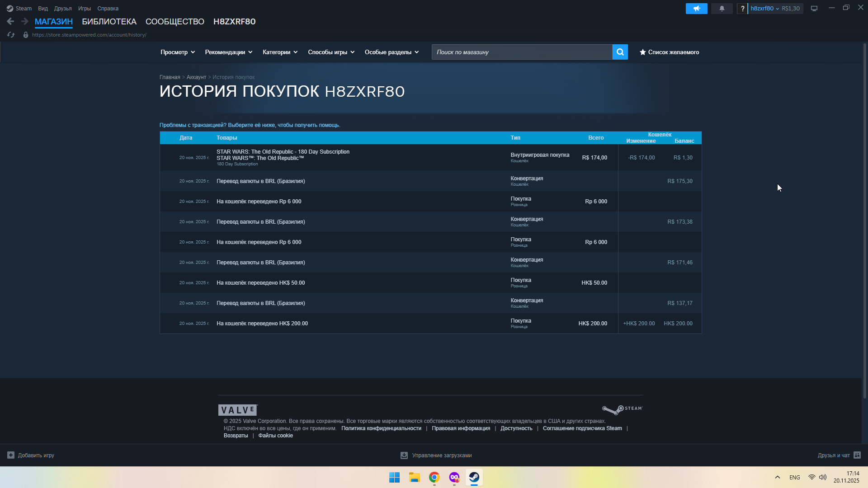Switch to the БИБЛИОТЕКА tab
Viewport: 868px width, 488px height.
(109, 21)
